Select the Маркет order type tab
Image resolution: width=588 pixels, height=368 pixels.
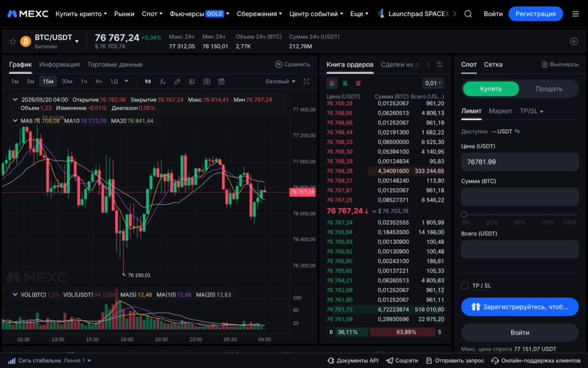point(500,111)
